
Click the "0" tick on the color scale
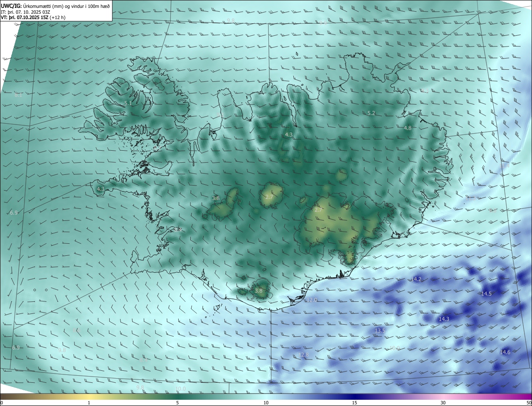click(2, 403)
